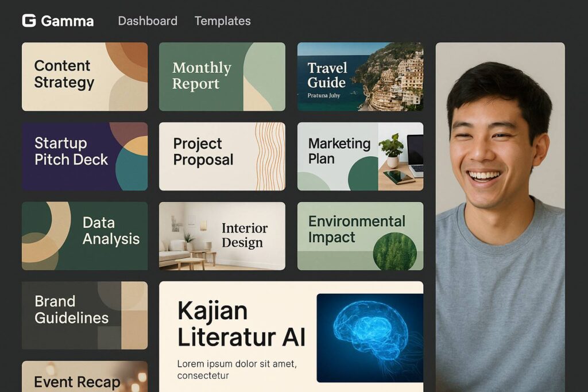Open the Marketing Plan template
The width and height of the screenshot is (588, 392).
(x=361, y=156)
